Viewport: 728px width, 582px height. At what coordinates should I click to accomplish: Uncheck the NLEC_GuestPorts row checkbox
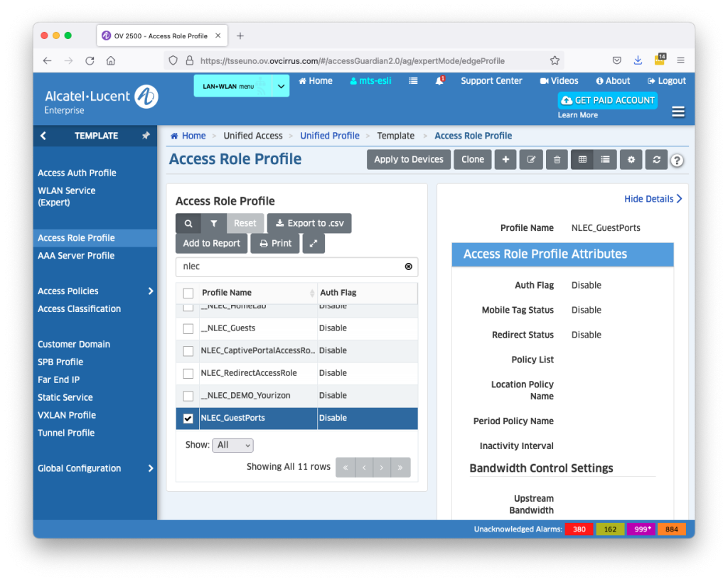pyautogui.click(x=188, y=419)
